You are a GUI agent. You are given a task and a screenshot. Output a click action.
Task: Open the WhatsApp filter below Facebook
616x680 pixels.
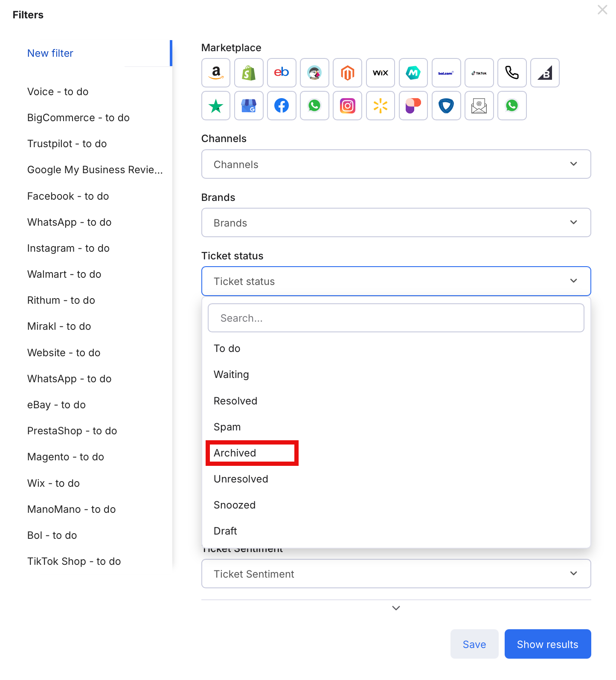pyautogui.click(x=70, y=222)
